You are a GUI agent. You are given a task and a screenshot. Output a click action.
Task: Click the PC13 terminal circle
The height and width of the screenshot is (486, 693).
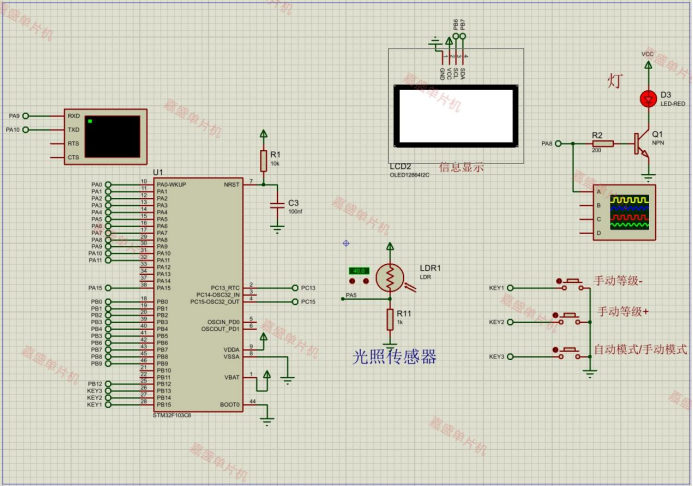[295, 288]
